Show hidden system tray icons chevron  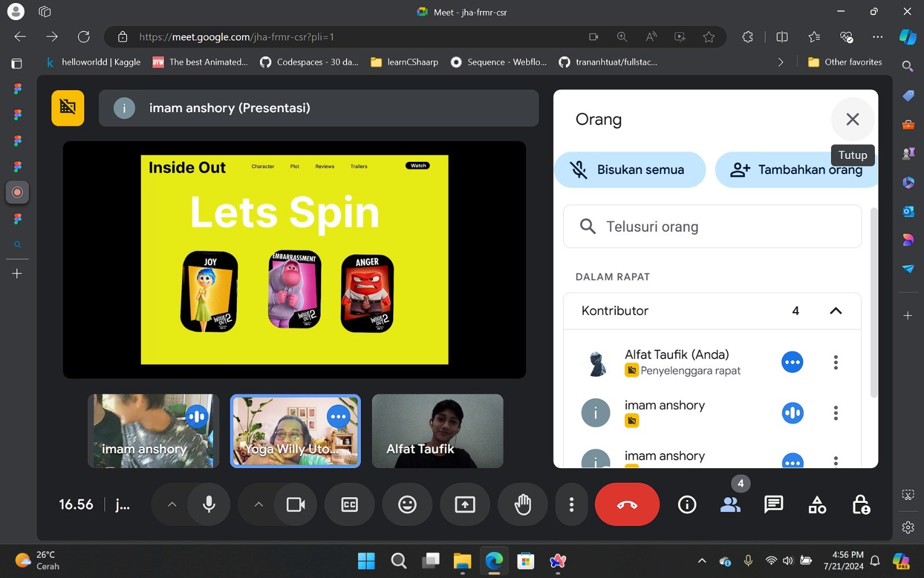(702, 561)
